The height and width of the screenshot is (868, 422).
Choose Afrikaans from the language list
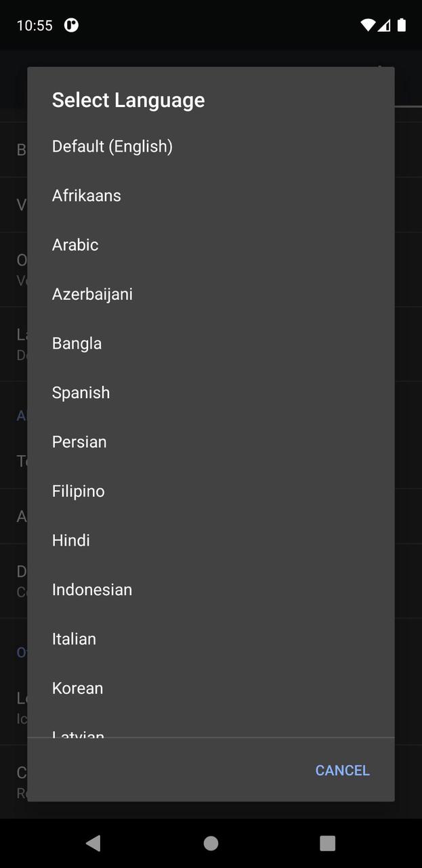click(87, 196)
